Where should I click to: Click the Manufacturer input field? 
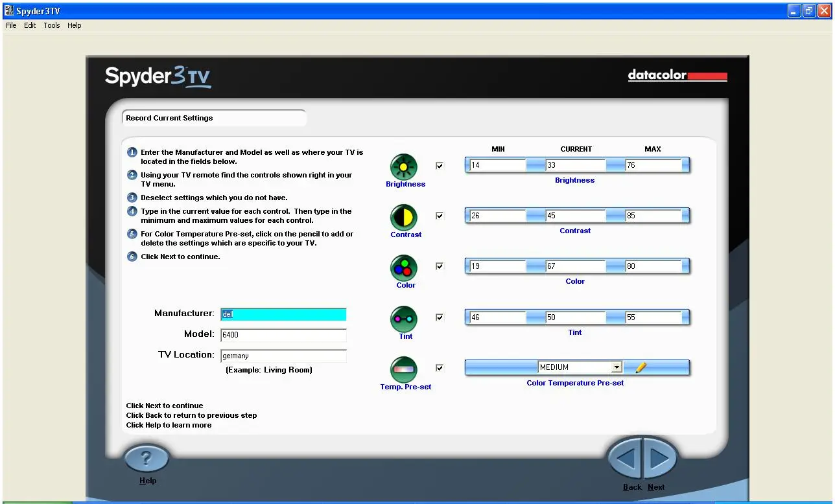pyautogui.click(x=283, y=314)
